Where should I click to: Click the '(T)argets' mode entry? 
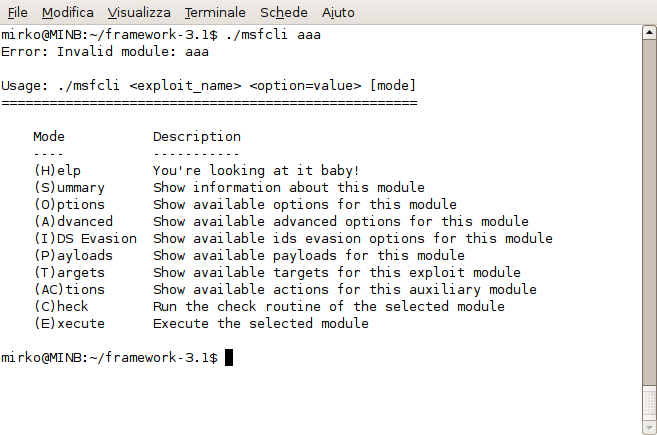pos(69,272)
